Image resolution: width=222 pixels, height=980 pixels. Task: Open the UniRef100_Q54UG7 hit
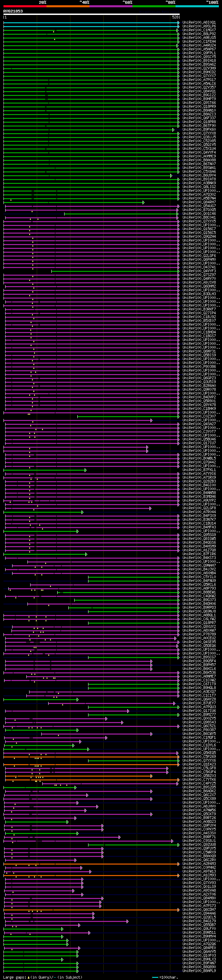(x=199, y=206)
